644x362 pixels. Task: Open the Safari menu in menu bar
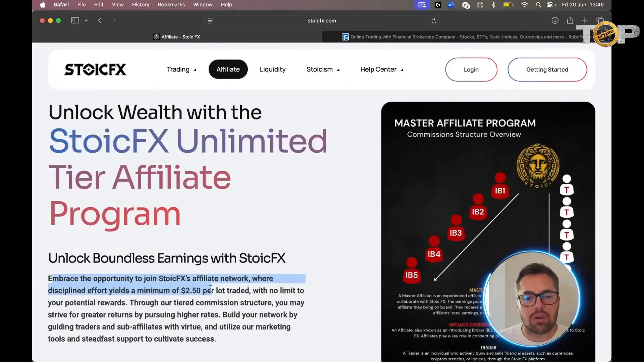61,5
